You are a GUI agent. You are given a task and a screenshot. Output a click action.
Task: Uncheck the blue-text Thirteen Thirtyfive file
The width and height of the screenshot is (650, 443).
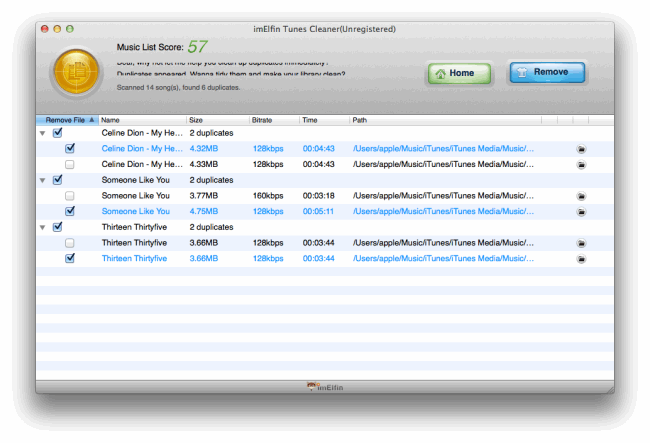[x=70, y=258]
